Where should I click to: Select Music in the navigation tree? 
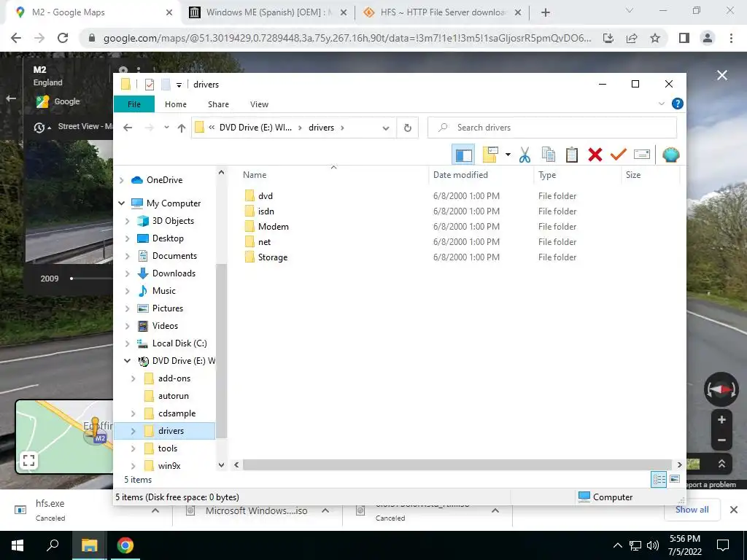164,291
